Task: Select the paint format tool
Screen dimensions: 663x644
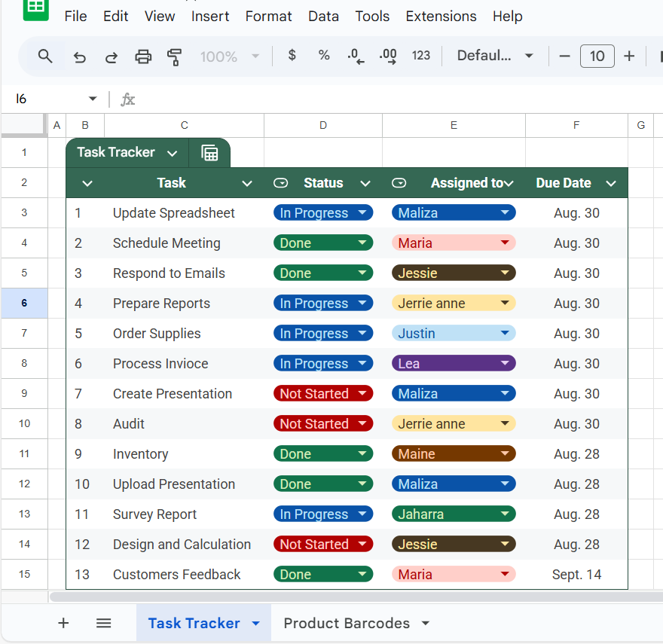Action: coord(174,56)
